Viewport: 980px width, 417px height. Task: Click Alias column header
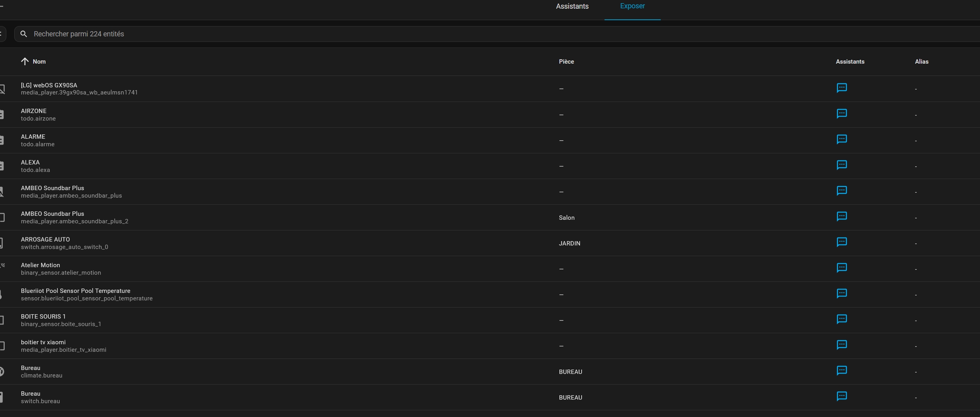pyautogui.click(x=921, y=62)
